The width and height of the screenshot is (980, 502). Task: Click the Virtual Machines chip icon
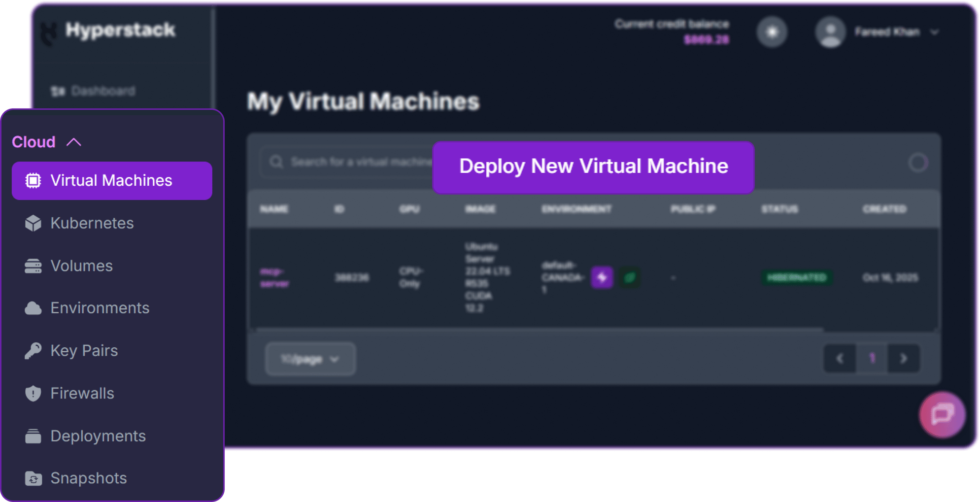(33, 181)
